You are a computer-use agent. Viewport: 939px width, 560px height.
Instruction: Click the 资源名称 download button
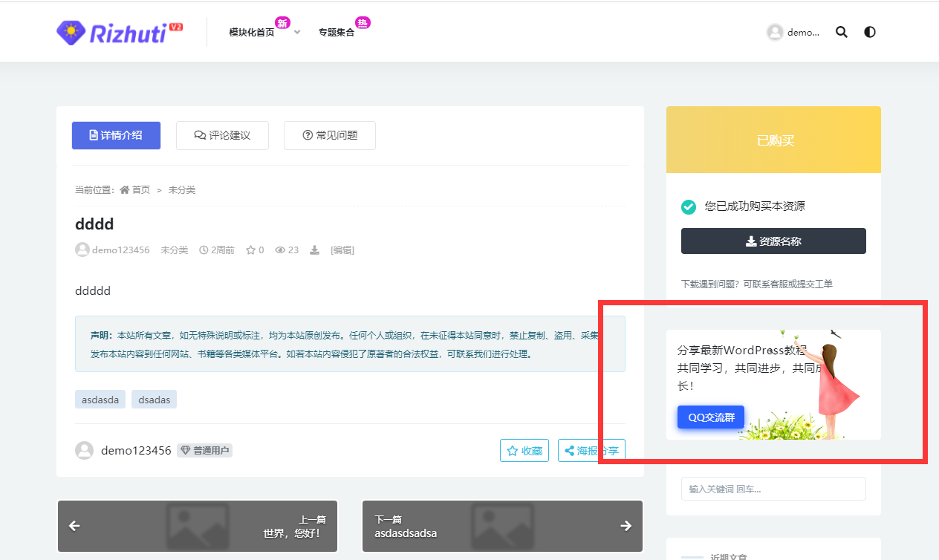coord(773,241)
